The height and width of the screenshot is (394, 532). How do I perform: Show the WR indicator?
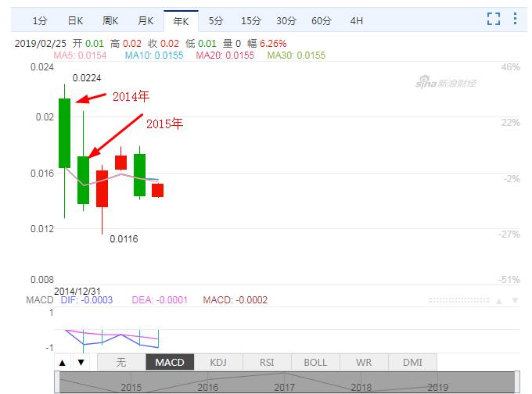(364, 362)
